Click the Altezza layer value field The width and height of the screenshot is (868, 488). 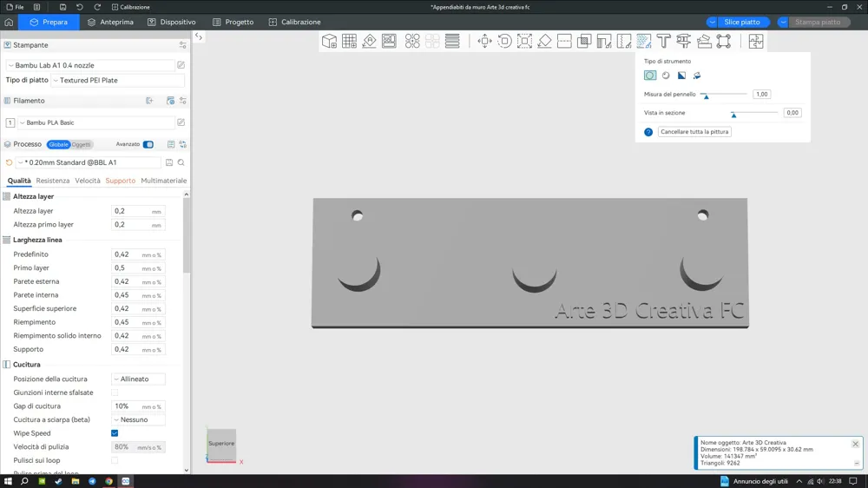coord(138,211)
